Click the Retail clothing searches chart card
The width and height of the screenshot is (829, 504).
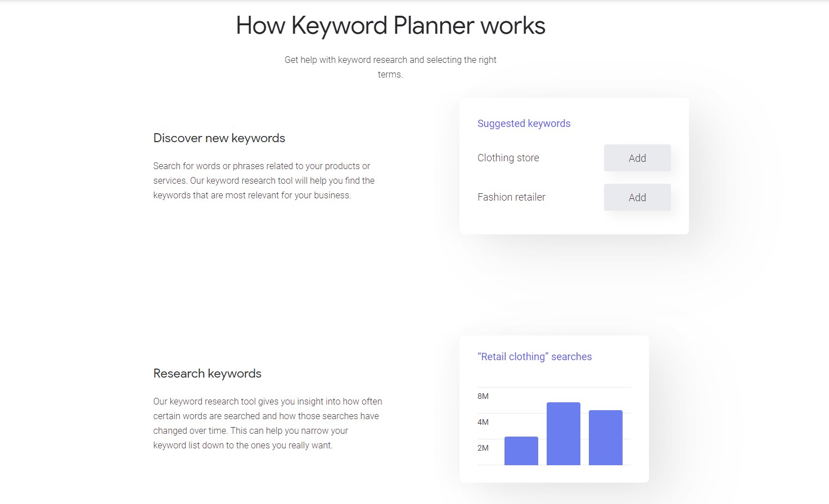554,408
